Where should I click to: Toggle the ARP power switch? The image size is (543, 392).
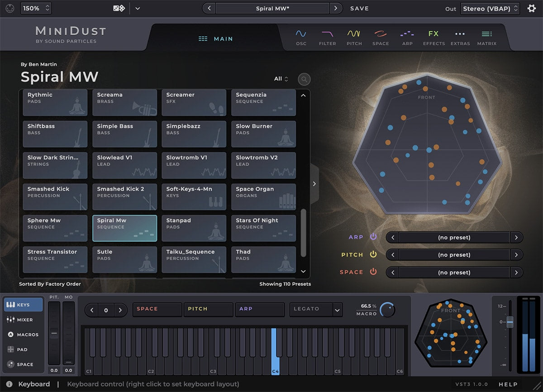pos(373,237)
